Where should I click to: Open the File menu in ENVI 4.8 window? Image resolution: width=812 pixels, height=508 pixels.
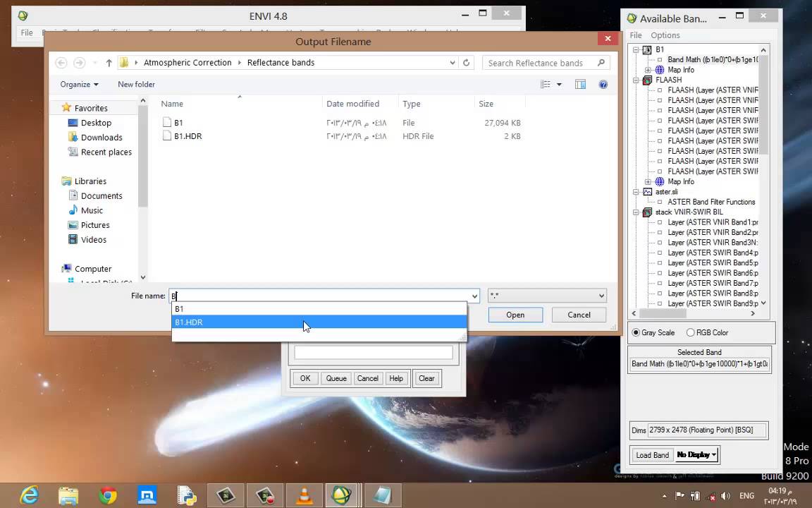point(26,32)
